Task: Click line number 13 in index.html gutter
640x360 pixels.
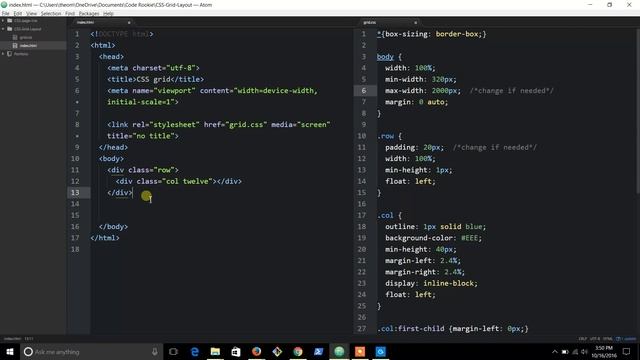Action: point(75,192)
